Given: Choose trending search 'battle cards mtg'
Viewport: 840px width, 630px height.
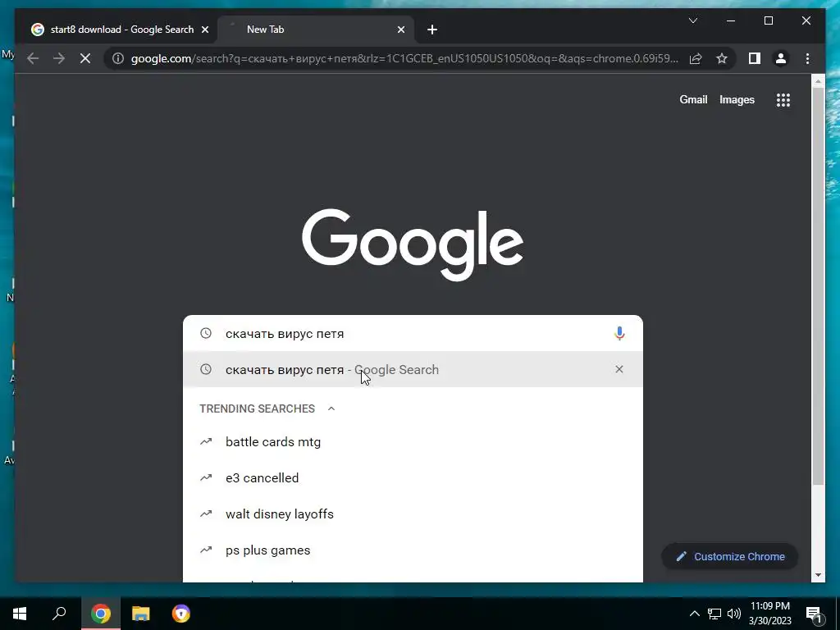Looking at the screenshot, I should click(x=413, y=442).
